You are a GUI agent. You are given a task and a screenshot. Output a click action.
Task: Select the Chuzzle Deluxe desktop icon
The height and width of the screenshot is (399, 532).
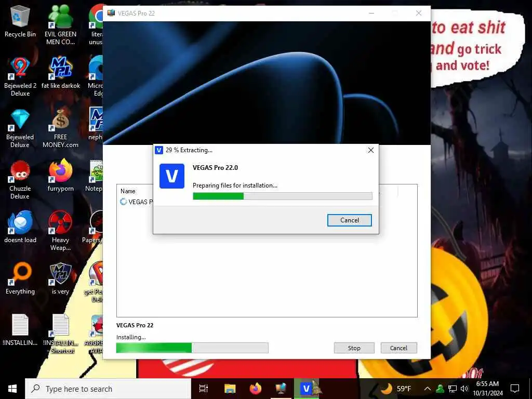[x=20, y=180]
